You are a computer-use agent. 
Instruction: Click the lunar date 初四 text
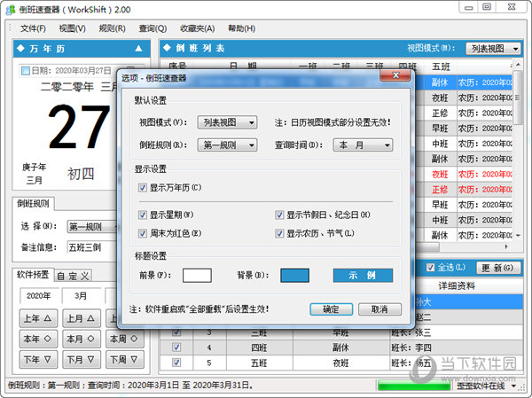(x=81, y=174)
